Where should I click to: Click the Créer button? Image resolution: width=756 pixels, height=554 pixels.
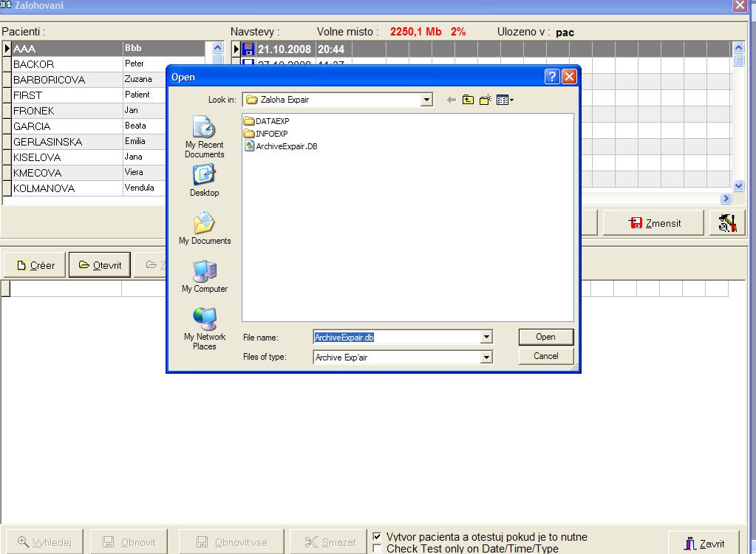point(35,265)
